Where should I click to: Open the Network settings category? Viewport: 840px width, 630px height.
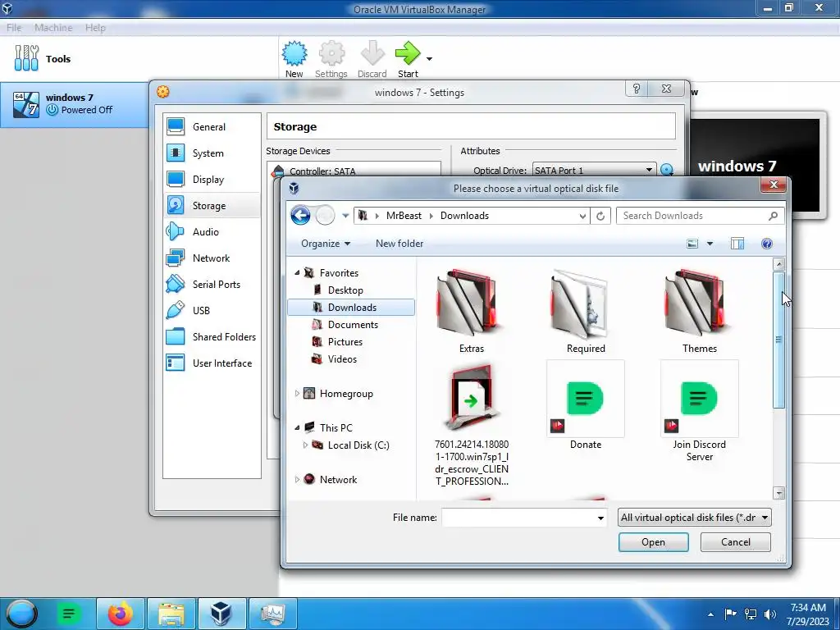pyautogui.click(x=212, y=258)
